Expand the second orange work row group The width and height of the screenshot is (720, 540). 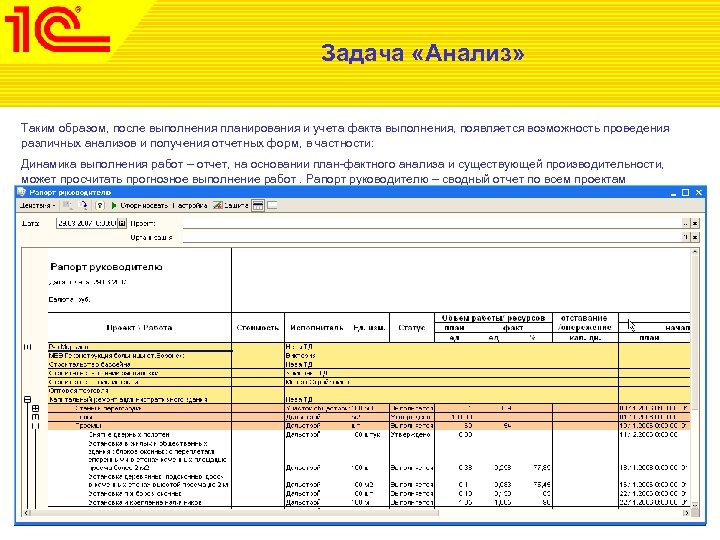pyautogui.click(x=36, y=417)
